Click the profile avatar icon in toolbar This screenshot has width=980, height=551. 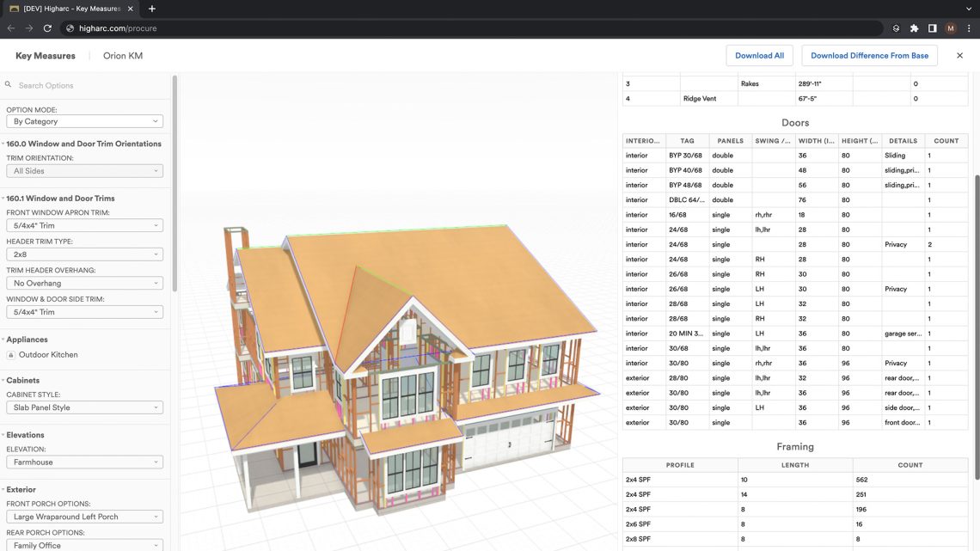tap(950, 28)
